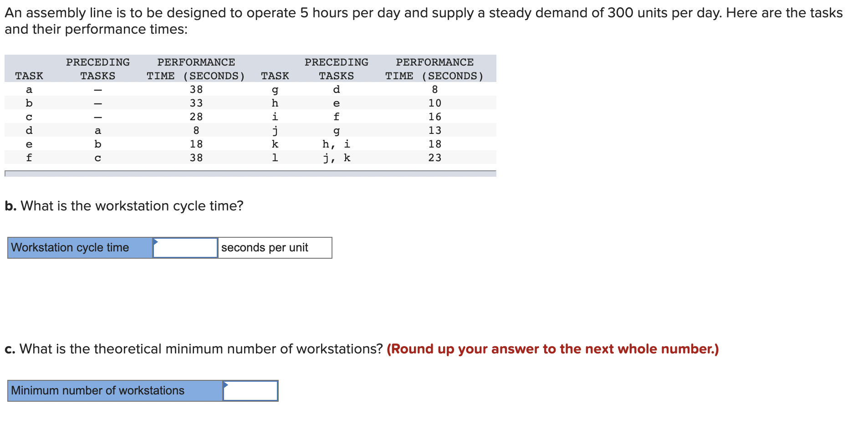This screenshot has height=440, width=868.
Task: Click task row f in the table
Action: click(x=29, y=158)
